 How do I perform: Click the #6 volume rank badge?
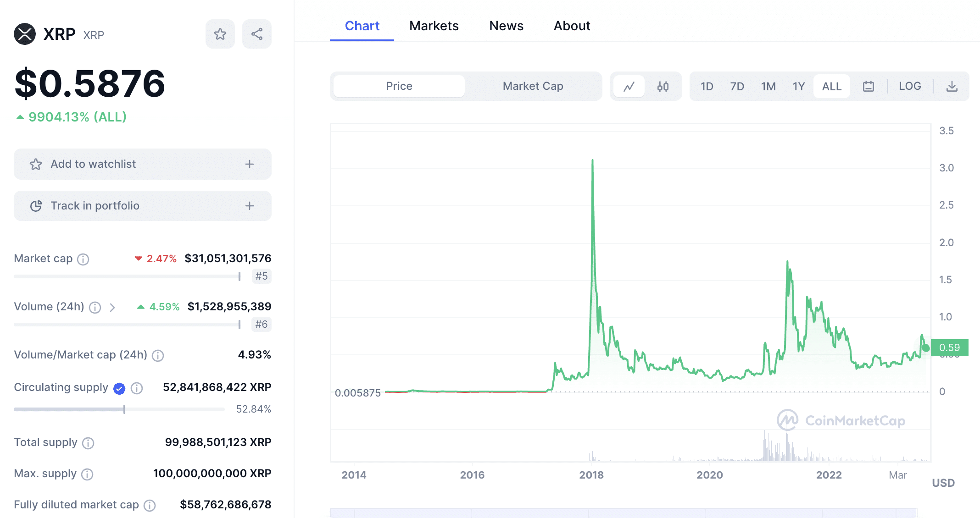[x=262, y=325]
